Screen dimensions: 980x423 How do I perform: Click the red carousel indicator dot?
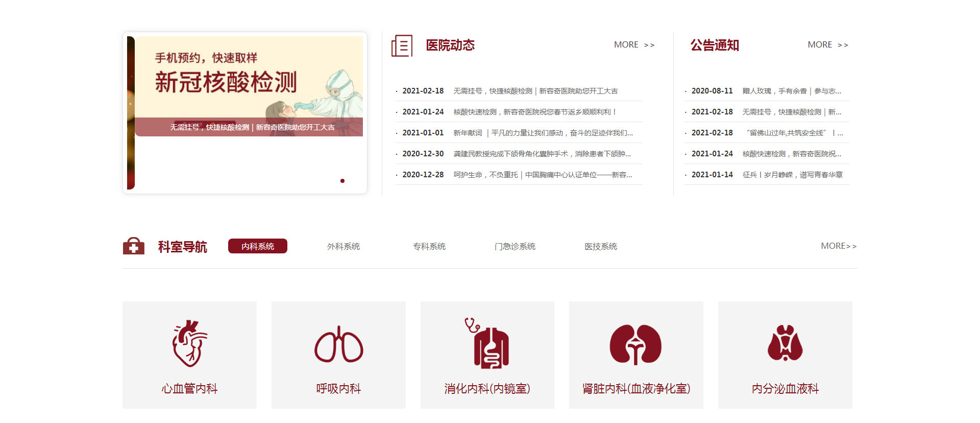[342, 181]
